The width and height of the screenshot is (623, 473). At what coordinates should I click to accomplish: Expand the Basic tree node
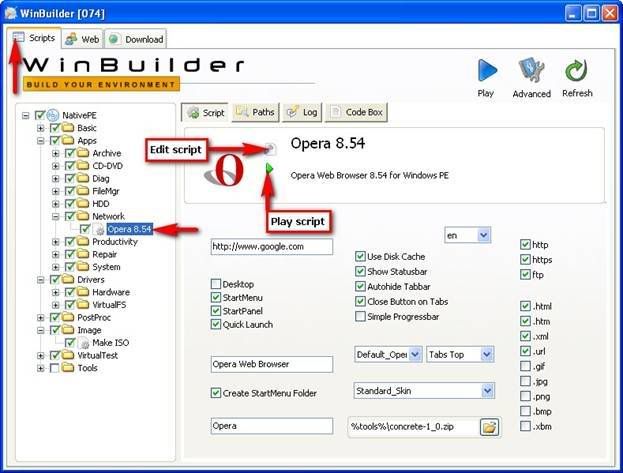[41, 128]
